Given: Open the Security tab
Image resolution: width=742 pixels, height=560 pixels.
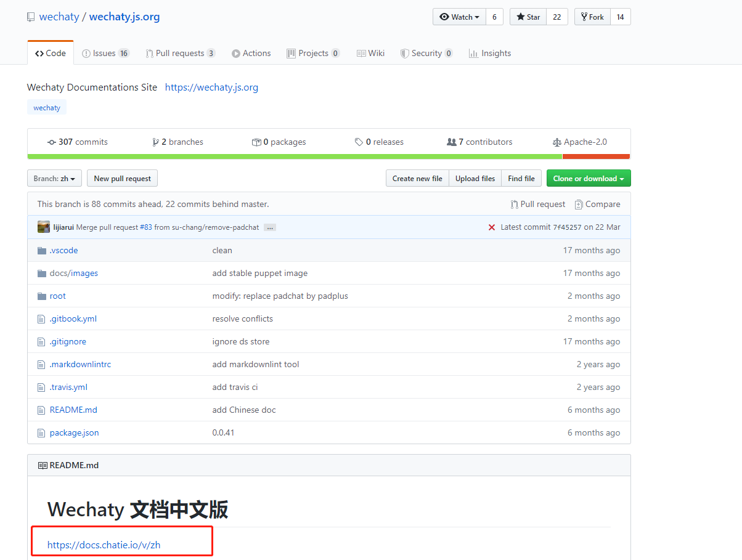Looking at the screenshot, I should point(426,53).
